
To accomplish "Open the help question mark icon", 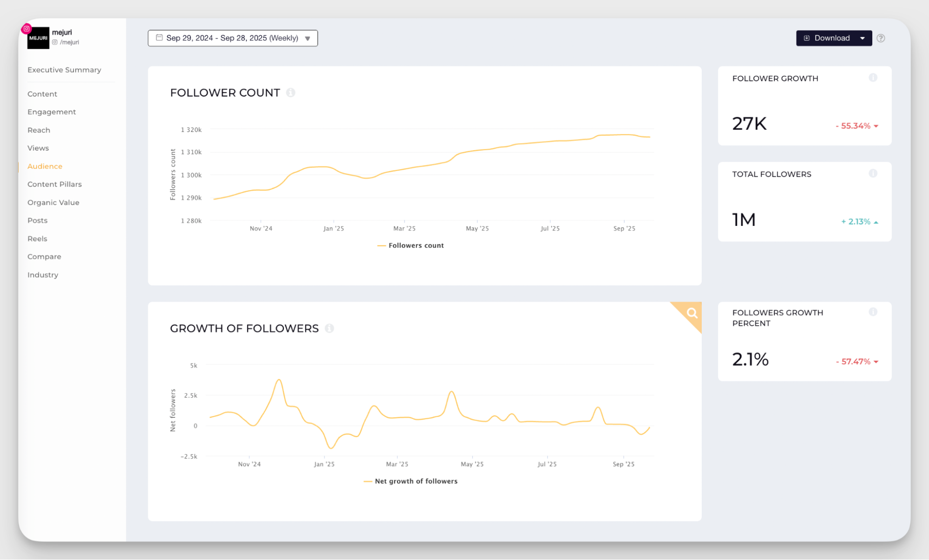I will pyautogui.click(x=881, y=38).
